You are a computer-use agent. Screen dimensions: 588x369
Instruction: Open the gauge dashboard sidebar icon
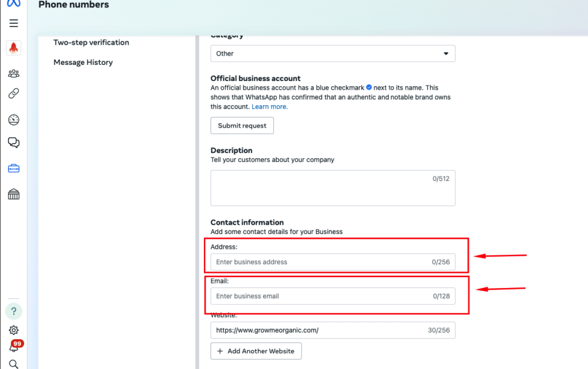[14, 120]
